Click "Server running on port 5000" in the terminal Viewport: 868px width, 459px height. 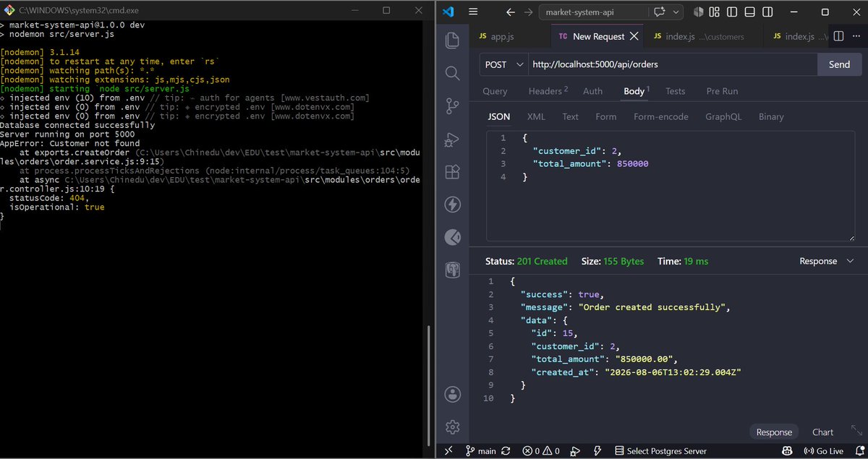[x=67, y=134]
